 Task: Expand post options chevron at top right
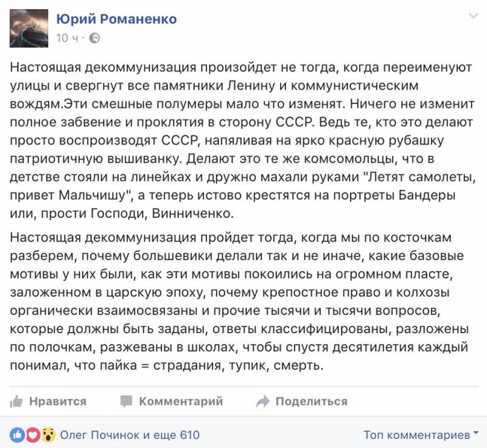coord(473,16)
